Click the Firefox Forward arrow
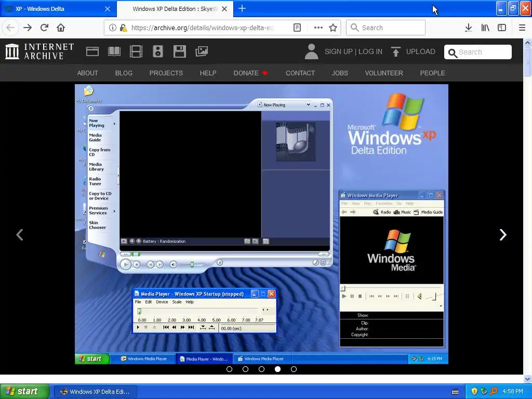The width and height of the screenshot is (532, 399). (x=28, y=28)
